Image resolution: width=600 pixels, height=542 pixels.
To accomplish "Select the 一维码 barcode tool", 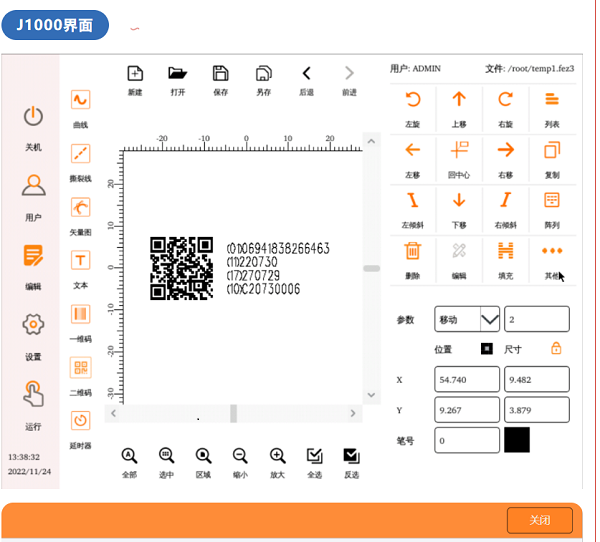I will tap(80, 314).
